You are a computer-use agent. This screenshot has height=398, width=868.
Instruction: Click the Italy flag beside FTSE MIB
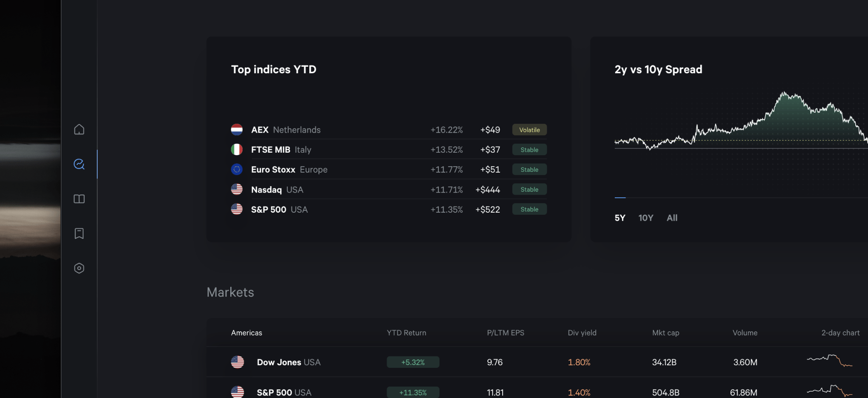coord(237,150)
